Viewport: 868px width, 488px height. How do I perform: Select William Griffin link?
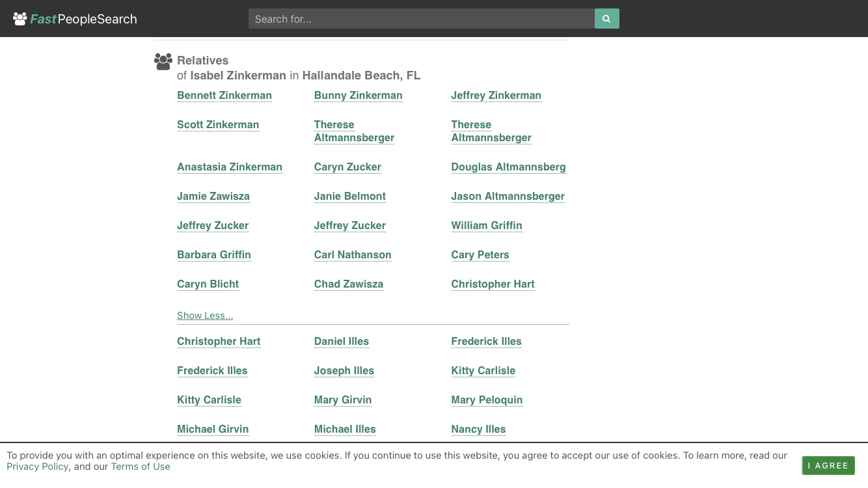tap(487, 226)
